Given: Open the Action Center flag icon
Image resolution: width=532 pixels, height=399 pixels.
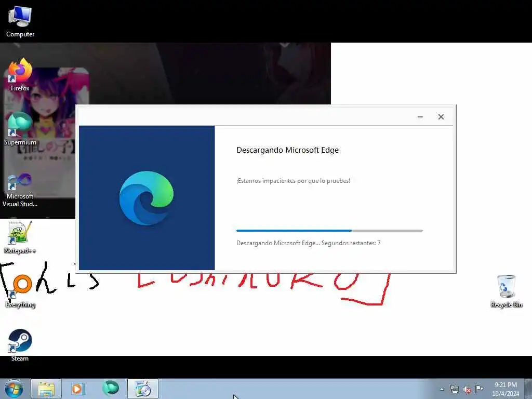Looking at the screenshot, I should coord(479,389).
